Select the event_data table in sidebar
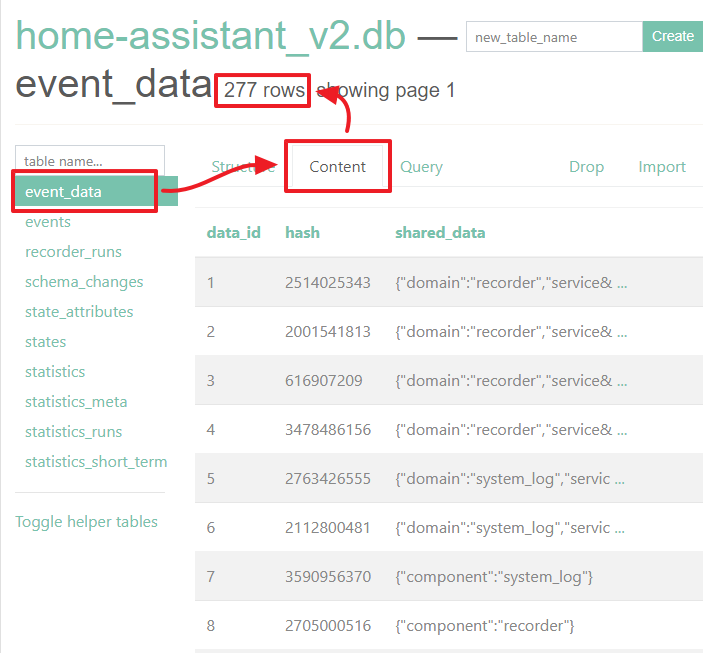 (x=96, y=191)
